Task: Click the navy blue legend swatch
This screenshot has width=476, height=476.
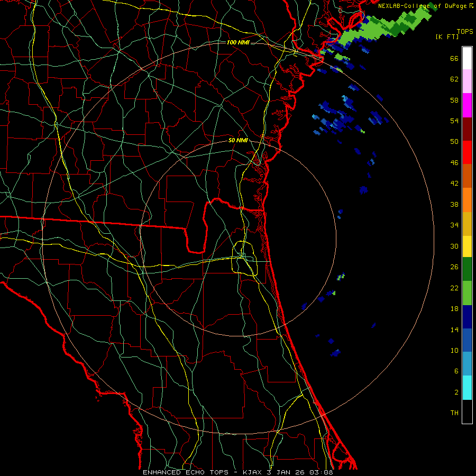Action: click(467, 317)
